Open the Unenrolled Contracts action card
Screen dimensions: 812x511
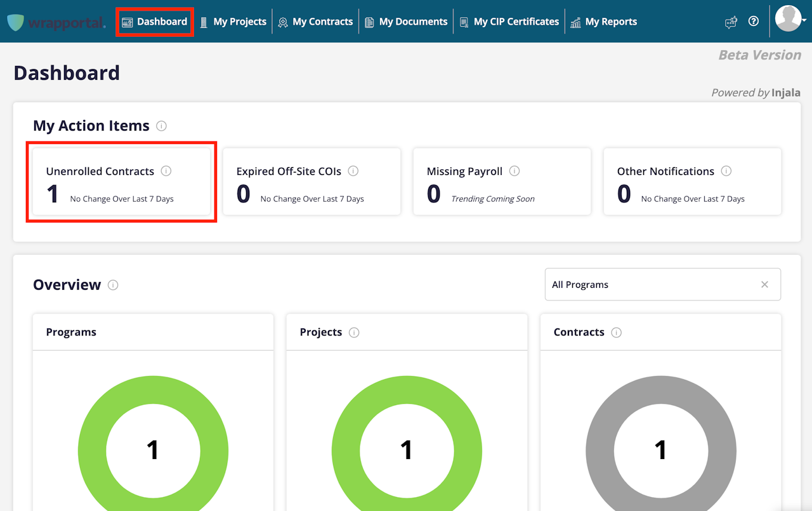pyautogui.click(x=121, y=183)
